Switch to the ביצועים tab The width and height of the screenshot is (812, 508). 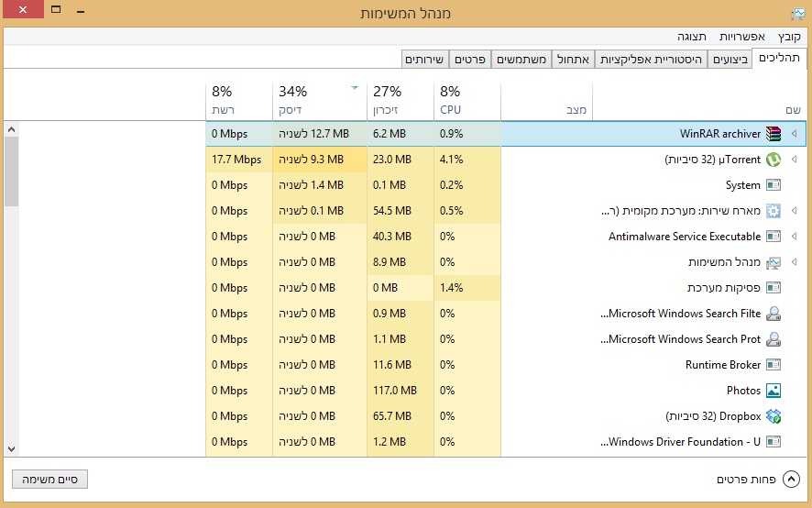click(730, 60)
